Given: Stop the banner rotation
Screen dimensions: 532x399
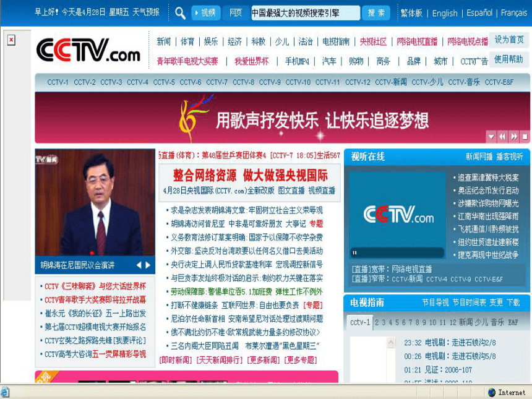Looking at the screenshot, I should 525,137.
